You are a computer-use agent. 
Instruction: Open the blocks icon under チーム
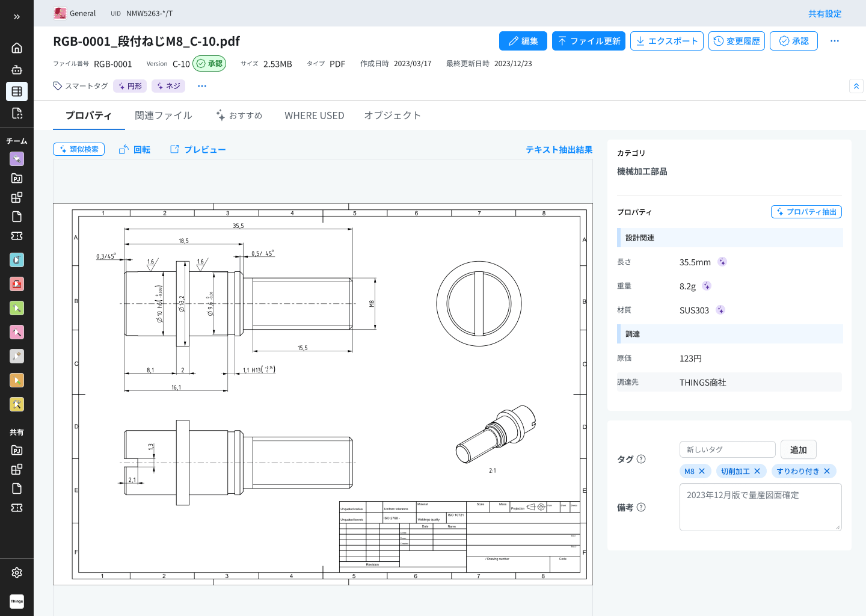[x=17, y=197]
